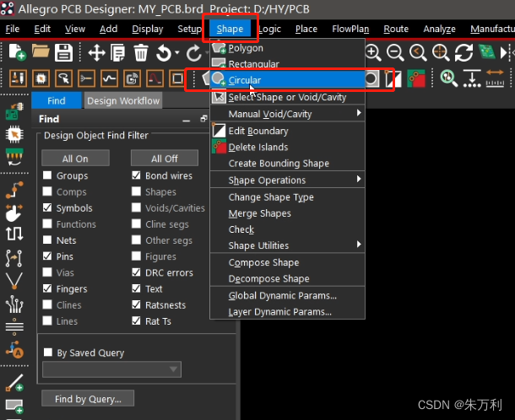Click the Edit Boundary toolbar icon
The image size is (515, 420).
(393, 79)
